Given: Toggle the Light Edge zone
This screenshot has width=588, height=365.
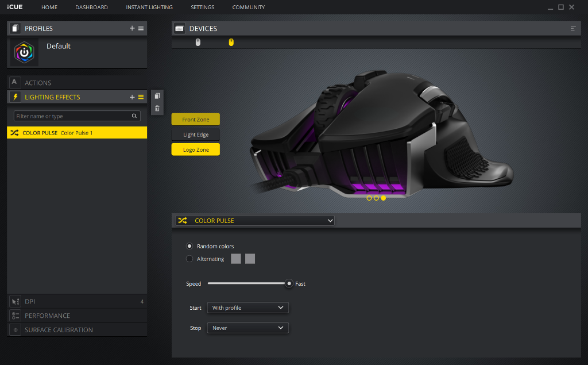Looking at the screenshot, I should click(x=195, y=135).
